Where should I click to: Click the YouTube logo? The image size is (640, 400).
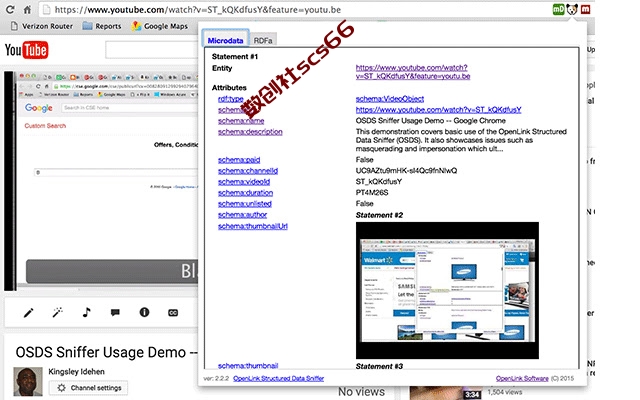[x=27, y=50]
